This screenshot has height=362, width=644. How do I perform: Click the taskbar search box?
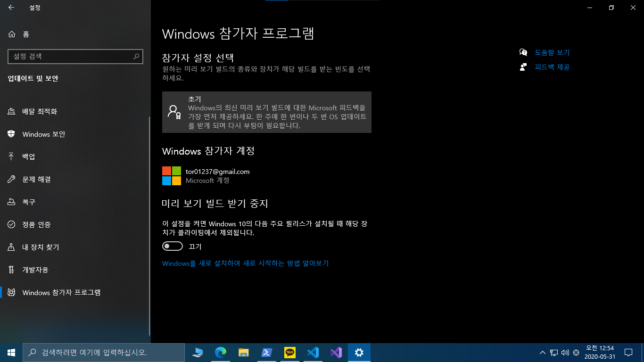(x=104, y=353)
